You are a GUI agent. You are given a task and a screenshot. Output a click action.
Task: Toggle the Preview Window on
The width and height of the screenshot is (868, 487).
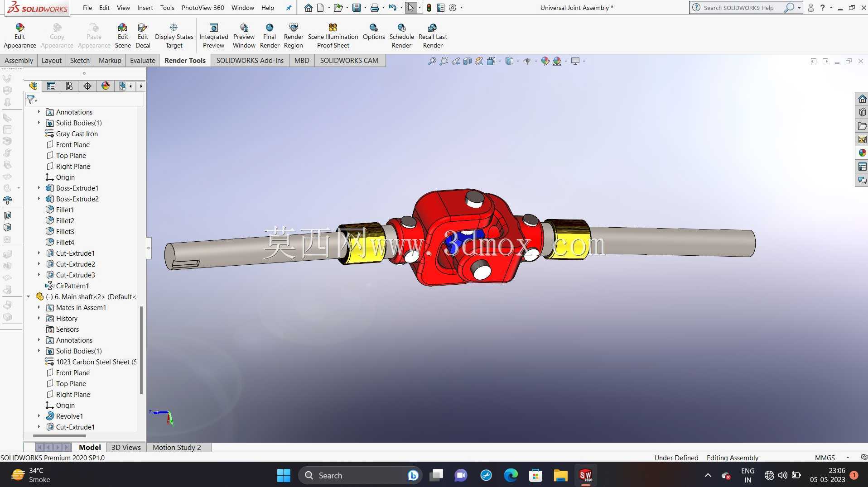tap(244, 36)
